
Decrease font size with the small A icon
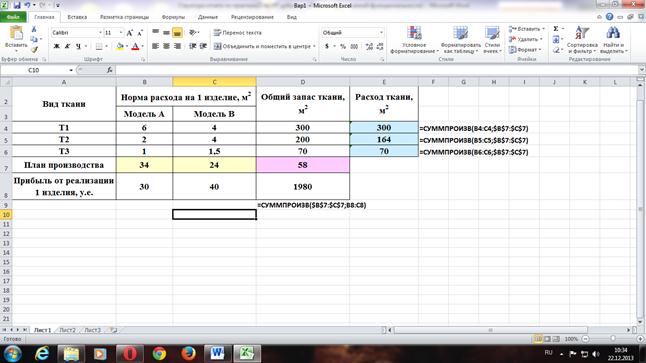pyautogui.click(x=140, y=33)
